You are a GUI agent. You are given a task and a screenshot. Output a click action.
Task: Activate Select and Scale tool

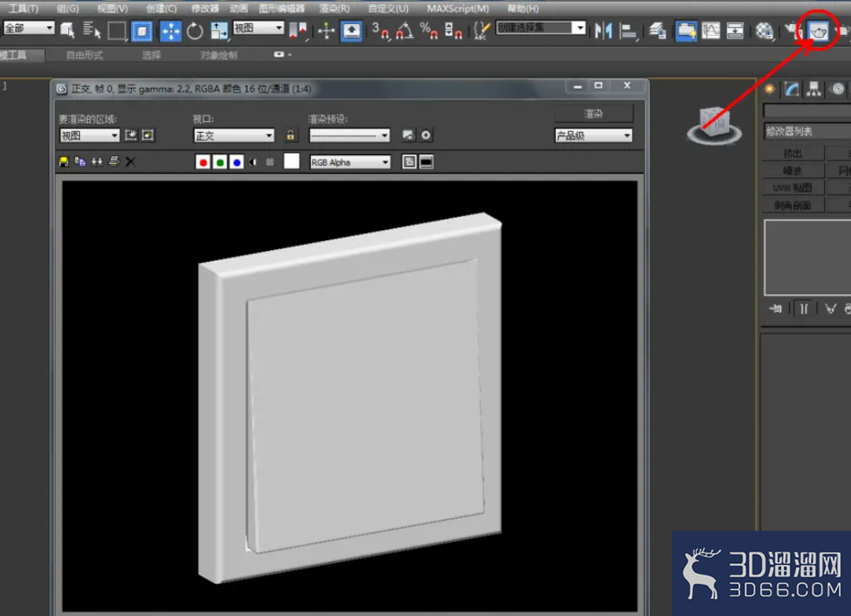[x=219, y=31]
